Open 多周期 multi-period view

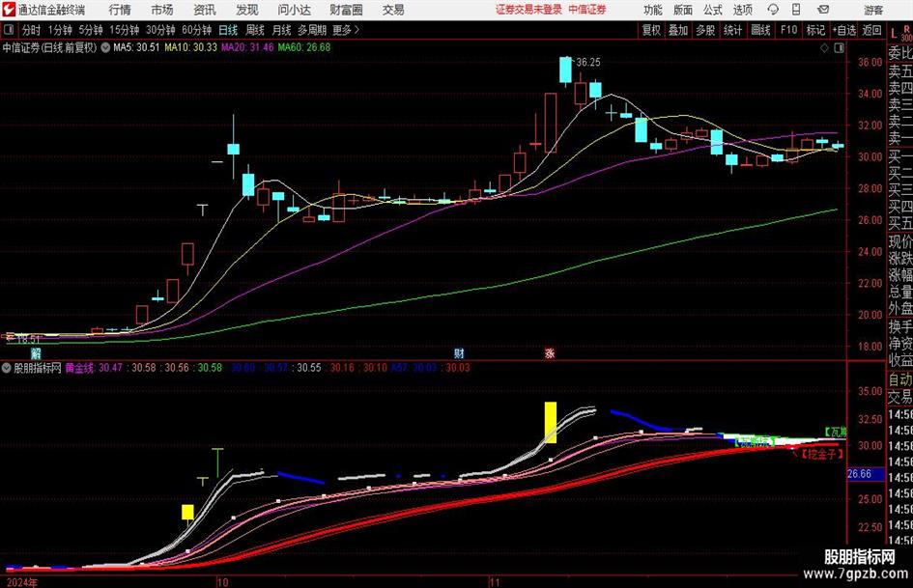click(x=312, y=30)
